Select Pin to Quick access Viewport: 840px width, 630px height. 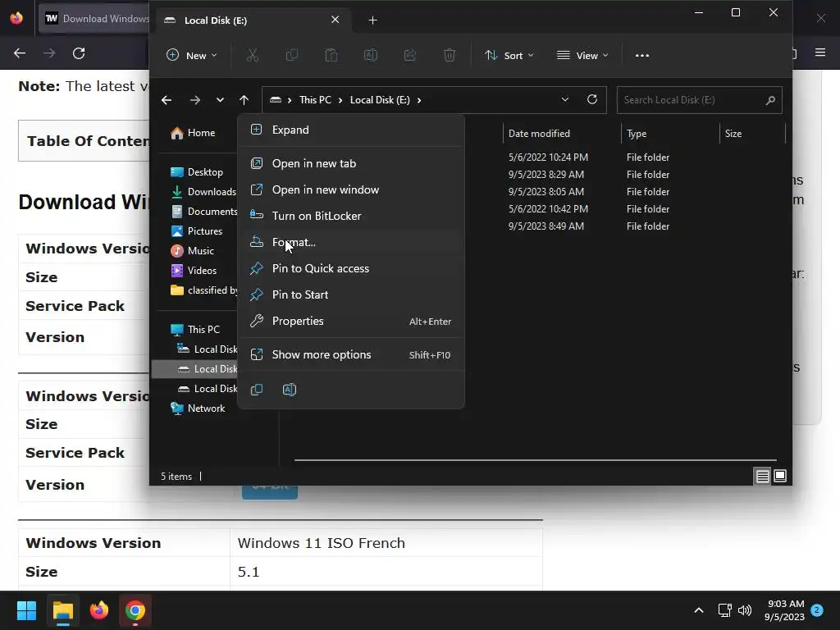pos(351,268)
